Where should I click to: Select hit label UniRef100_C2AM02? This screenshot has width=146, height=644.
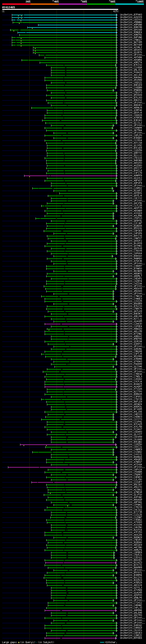click(131, 188)
